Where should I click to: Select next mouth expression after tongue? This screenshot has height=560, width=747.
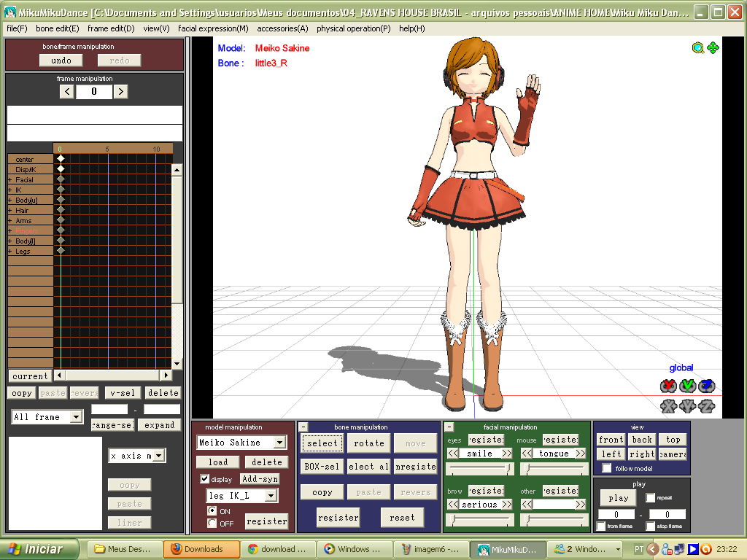point(580,454)
